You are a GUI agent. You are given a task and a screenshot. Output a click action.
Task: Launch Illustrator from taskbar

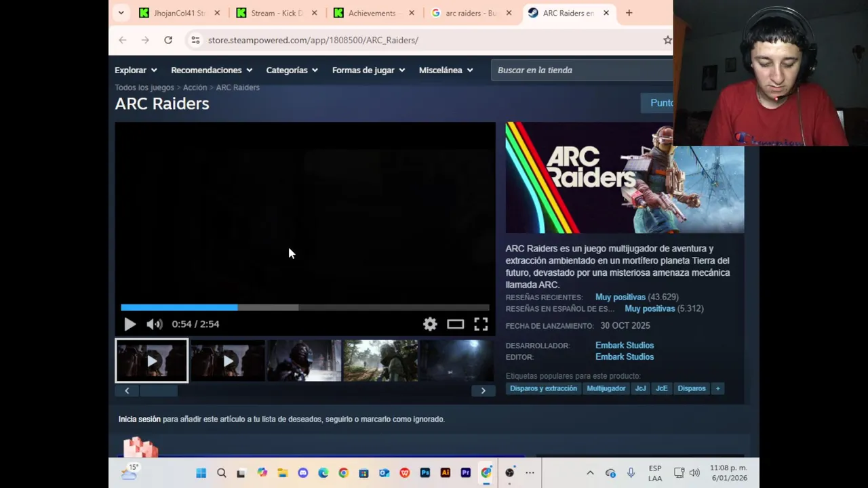[446, 473]
